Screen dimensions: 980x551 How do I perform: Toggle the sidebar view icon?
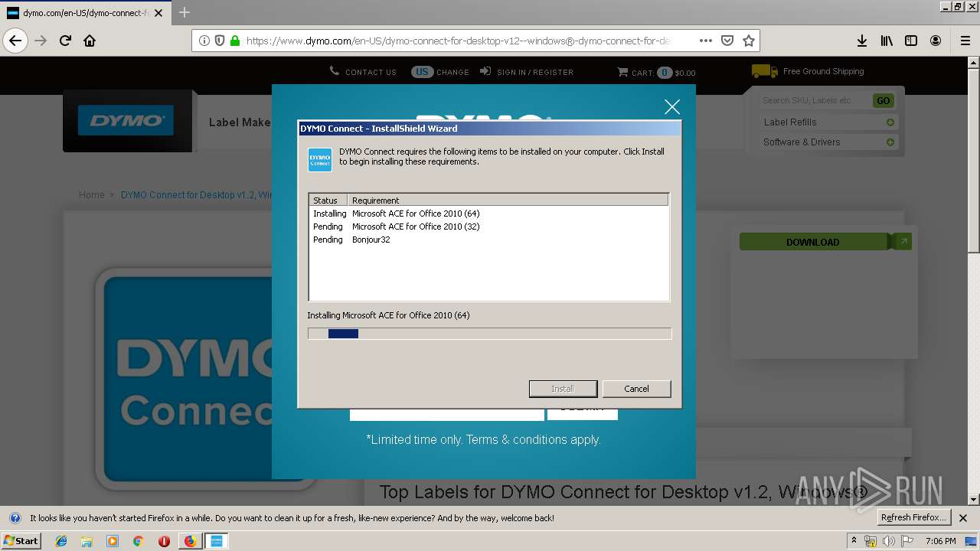tap(911, 41)
